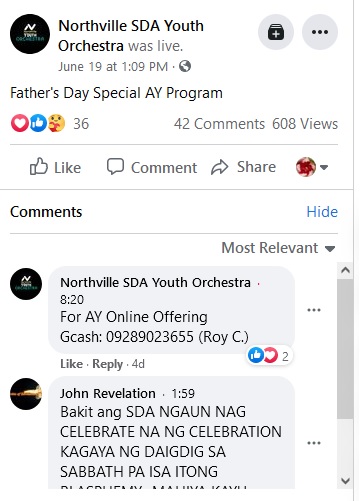Click the Share arrow icon
361x501 pixels.
click(220, 167)
